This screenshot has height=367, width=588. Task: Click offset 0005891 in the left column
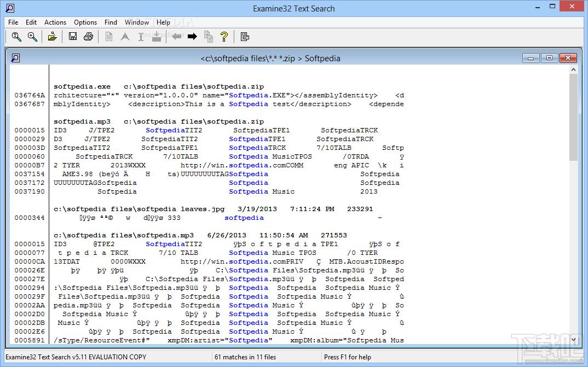click(x=30, y=340)
